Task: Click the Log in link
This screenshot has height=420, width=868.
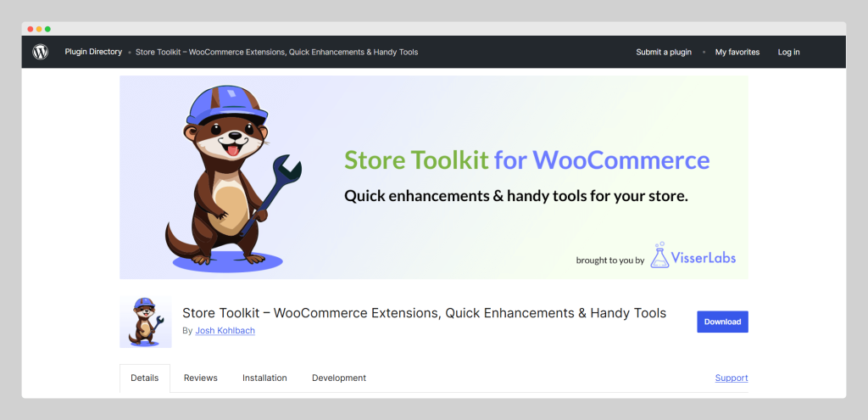Action: click(789, 52)
